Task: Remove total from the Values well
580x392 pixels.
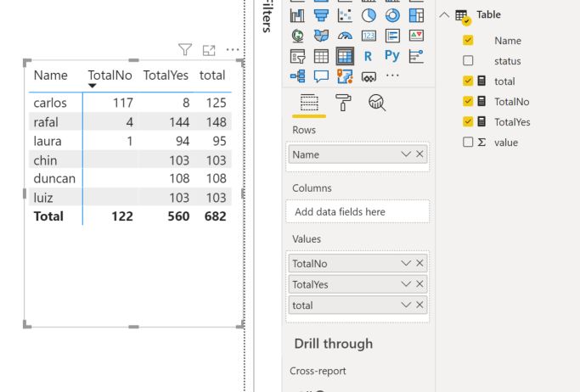Action: coord(420,305)
